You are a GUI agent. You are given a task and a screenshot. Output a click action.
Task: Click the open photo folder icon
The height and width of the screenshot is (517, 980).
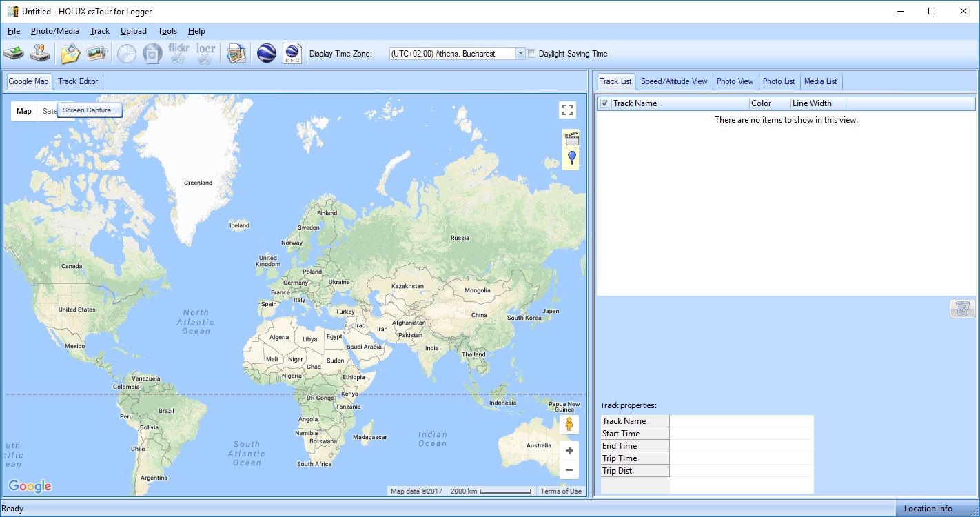[x=70, y=53]
